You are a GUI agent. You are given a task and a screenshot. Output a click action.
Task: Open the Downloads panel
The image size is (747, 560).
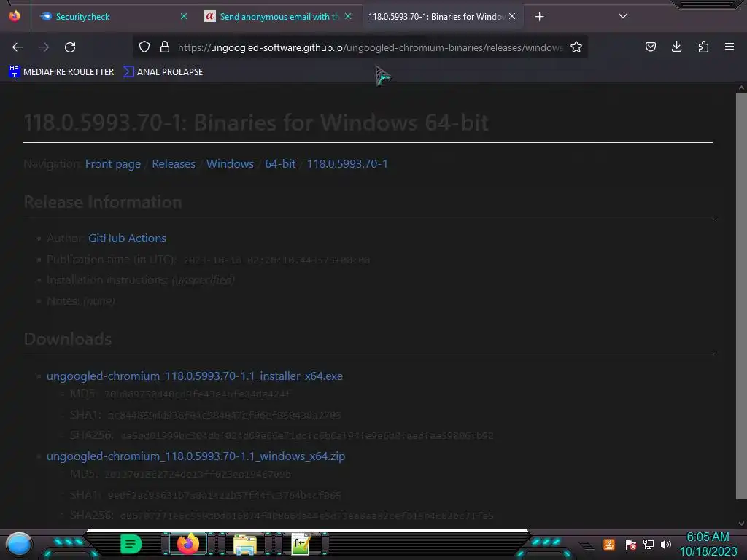(676, 47)
